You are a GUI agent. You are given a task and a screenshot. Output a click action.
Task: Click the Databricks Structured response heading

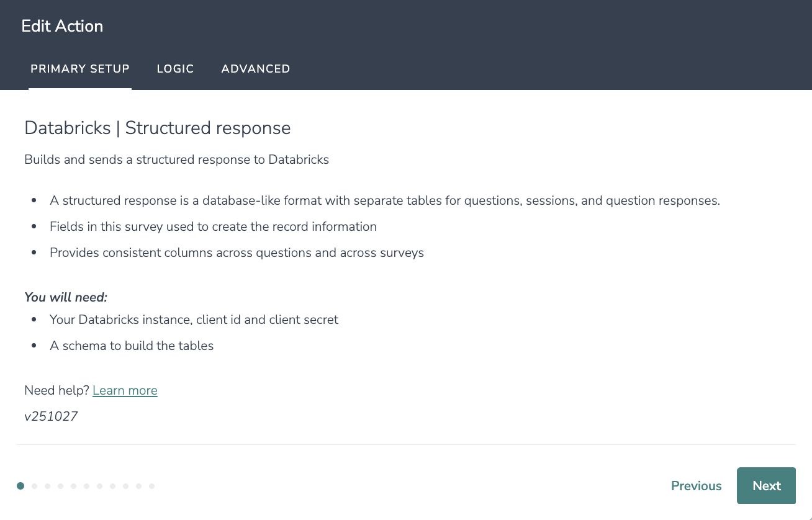(158, 128)
